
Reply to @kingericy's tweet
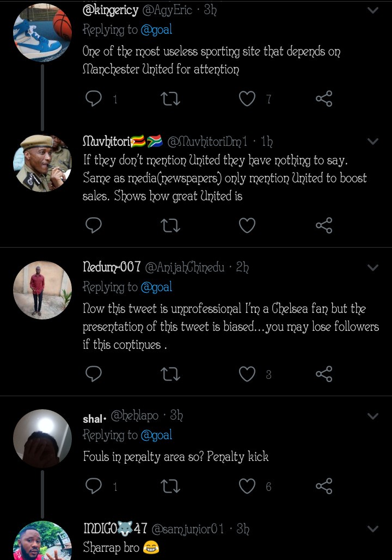94,99
